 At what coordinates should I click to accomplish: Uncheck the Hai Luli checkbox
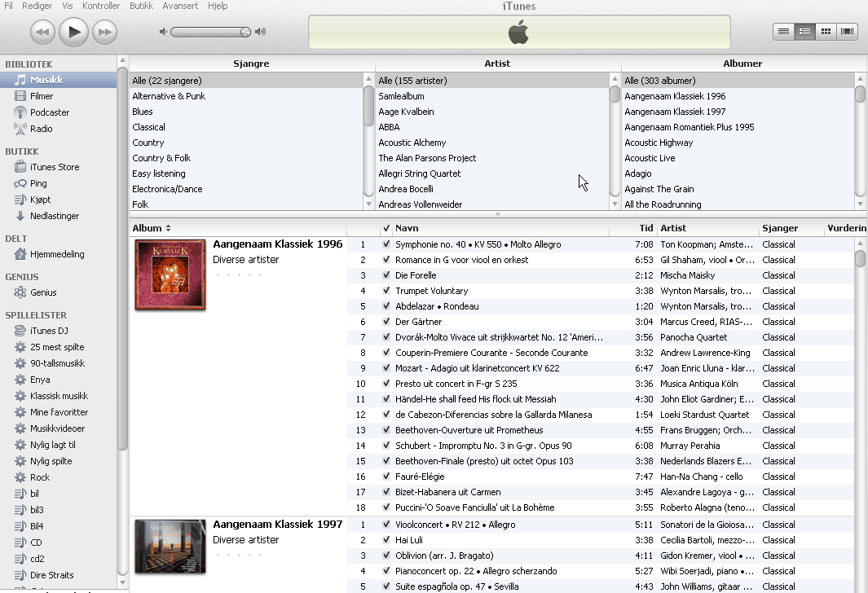click(386, 540)
